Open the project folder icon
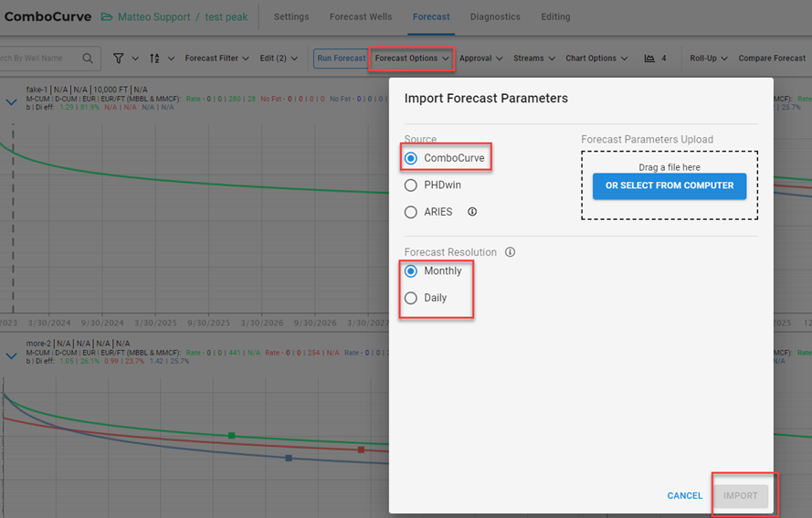This screenshot has width=812, height=518. [107, 17]
